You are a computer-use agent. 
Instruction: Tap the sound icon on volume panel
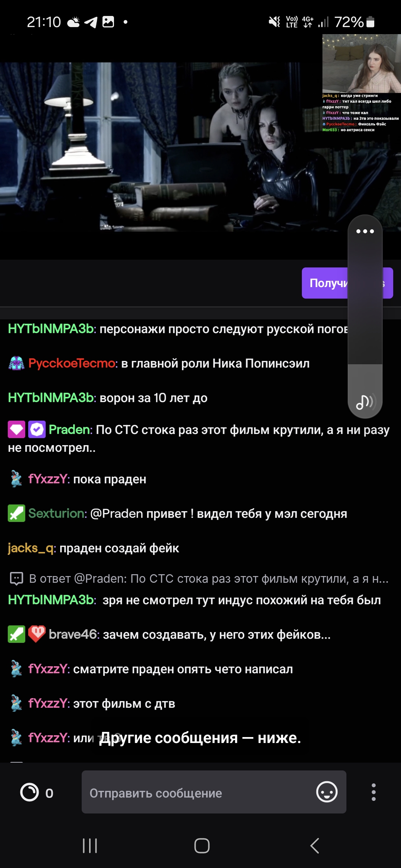click(365, 402)
